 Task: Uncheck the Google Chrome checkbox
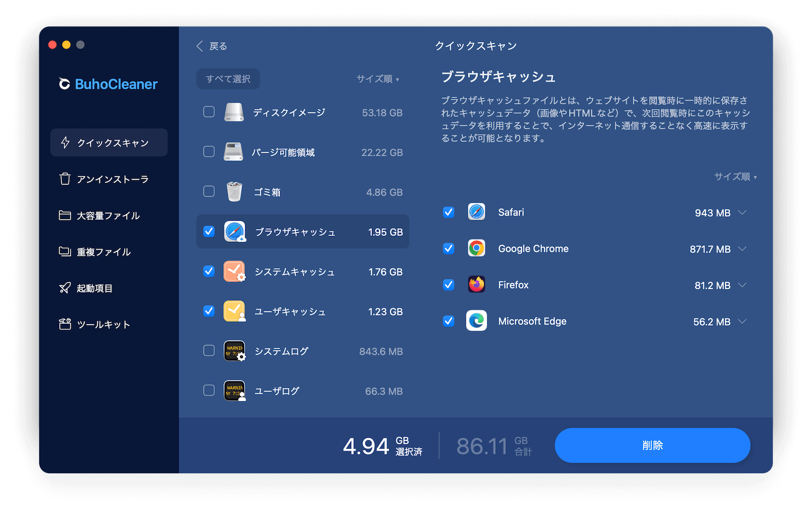pyautogui.click(x=449, y=248)
